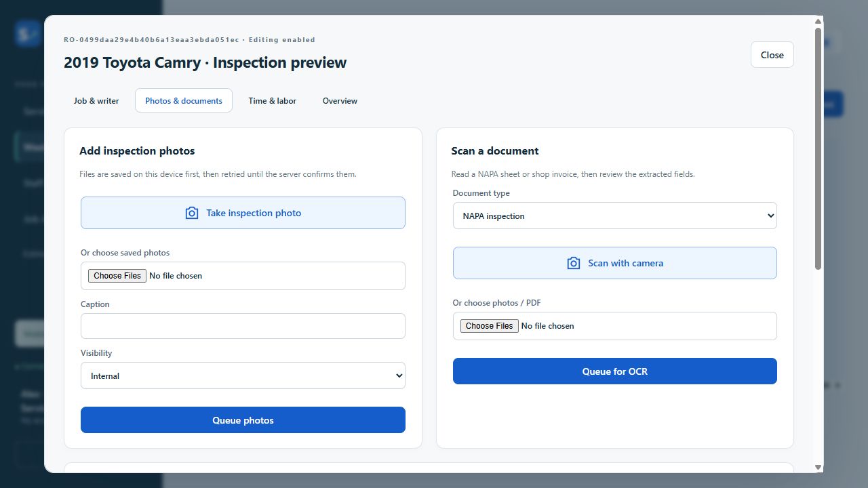Focus the Caption input field

coord(243,326)
